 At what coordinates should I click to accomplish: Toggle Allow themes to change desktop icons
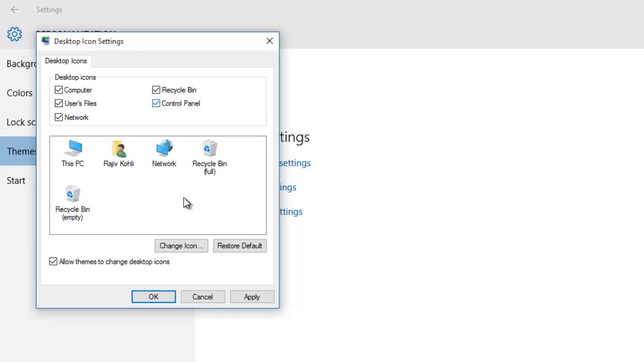pyautogui.click(x=53, y=261)
